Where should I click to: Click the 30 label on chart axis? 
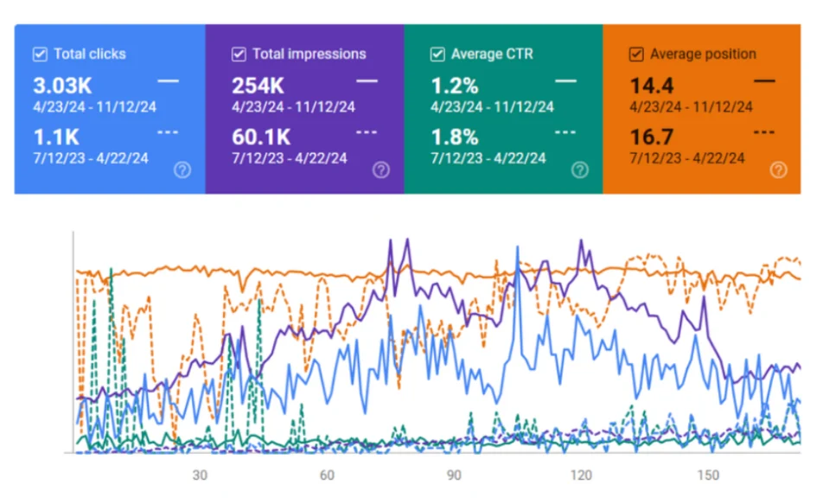pos(200,475)
